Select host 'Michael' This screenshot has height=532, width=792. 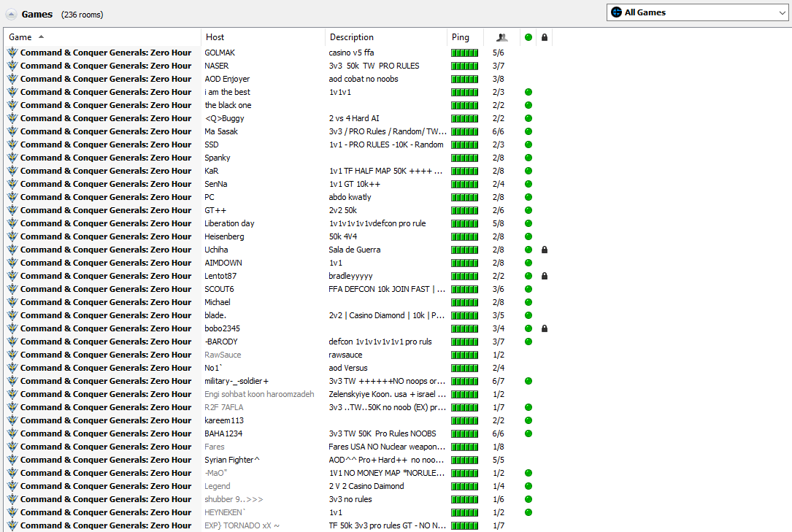[218, 302]
